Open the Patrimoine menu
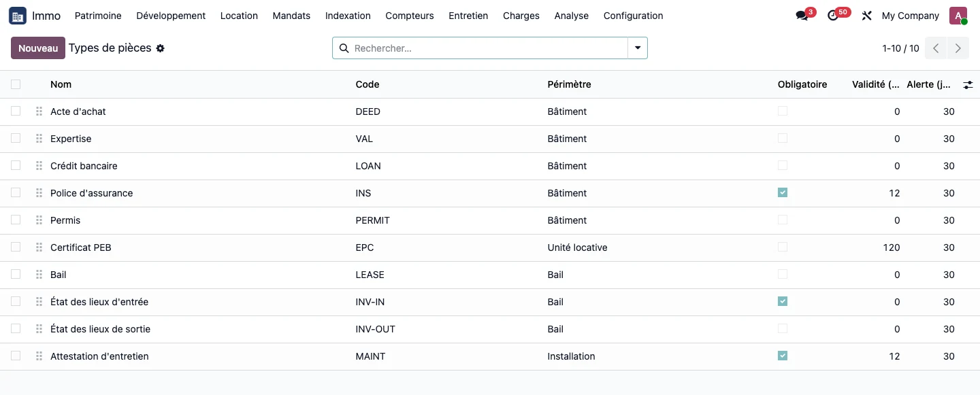Viewport: 980px width, 395px height. tap(98, 16)
